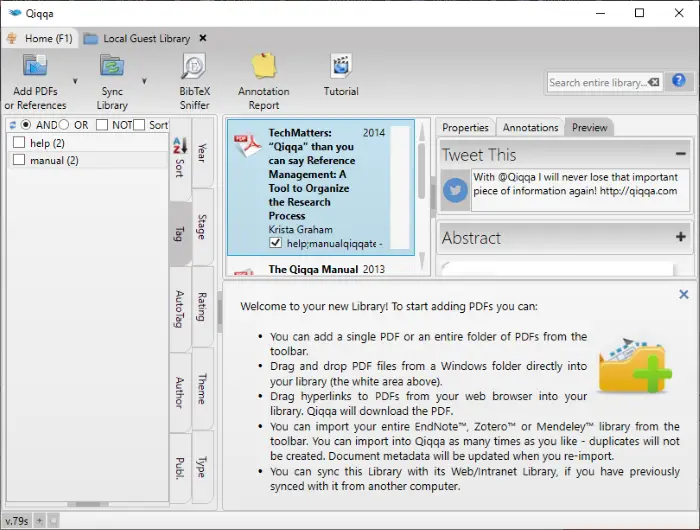
Task: Check the manual (2) tag checkbox
Action: [19, 159]
